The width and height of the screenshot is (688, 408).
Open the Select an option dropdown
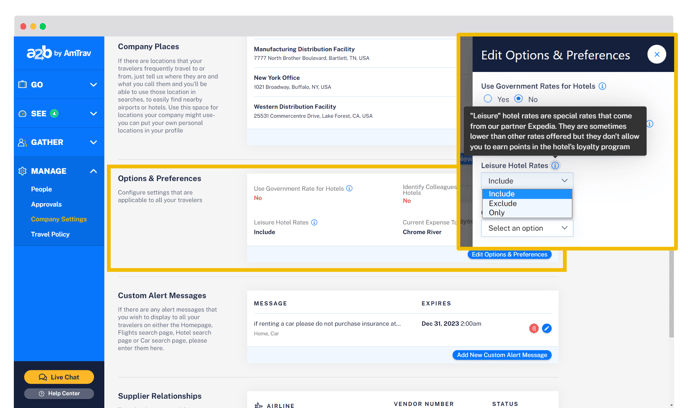click(x=526, y=228)
